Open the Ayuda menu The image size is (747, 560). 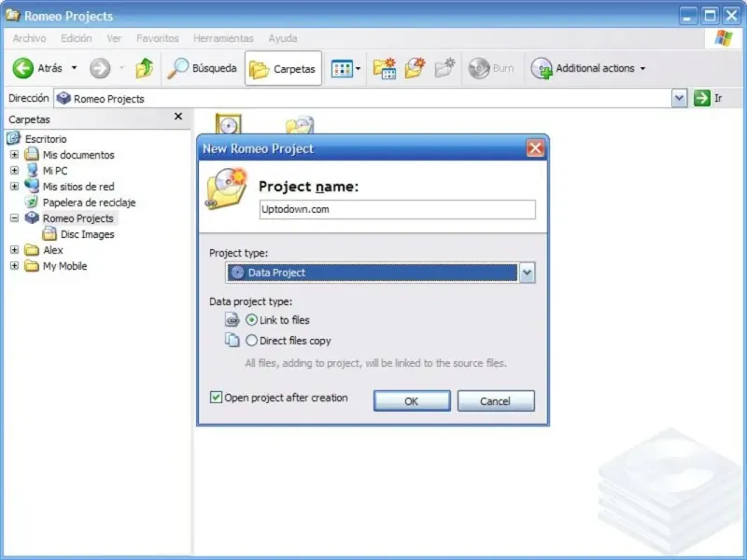coord(283,38)
